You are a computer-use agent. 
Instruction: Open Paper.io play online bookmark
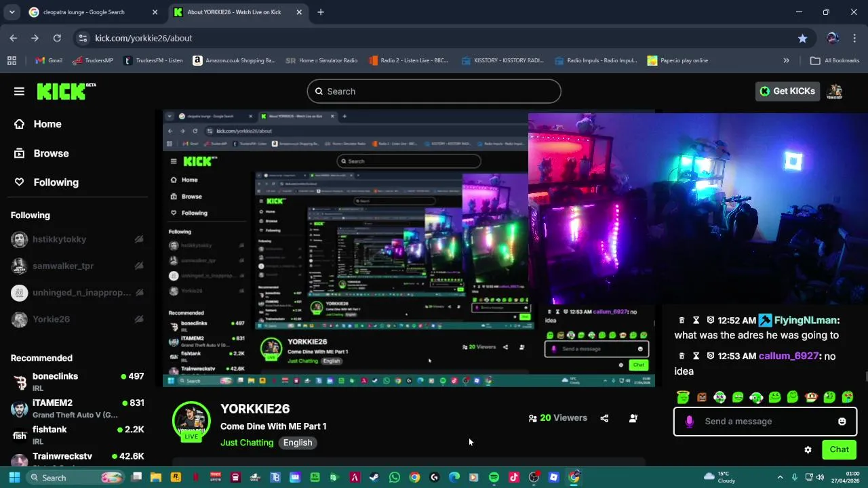click(677, 60)
